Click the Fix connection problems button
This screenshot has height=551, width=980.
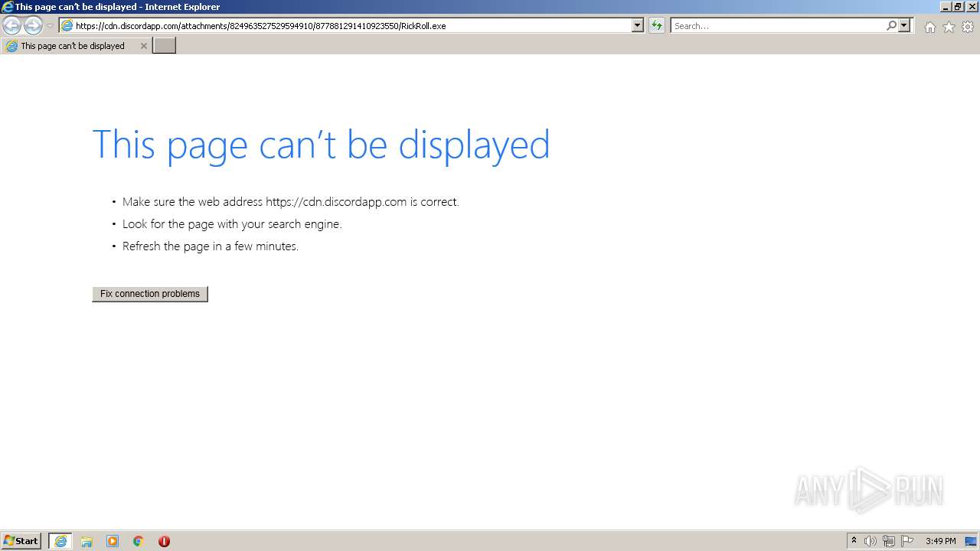pos(150,294)
